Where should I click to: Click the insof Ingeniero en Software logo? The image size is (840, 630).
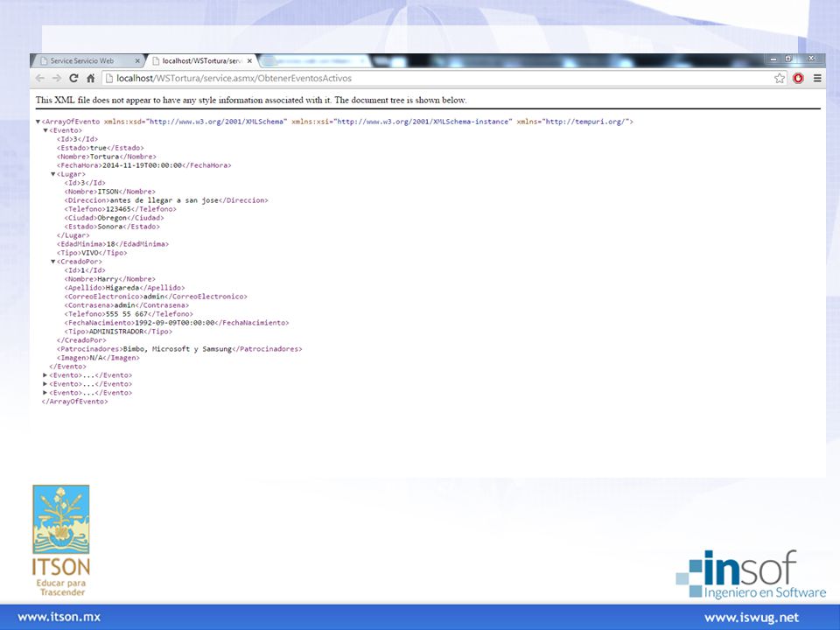coord(751,574)
